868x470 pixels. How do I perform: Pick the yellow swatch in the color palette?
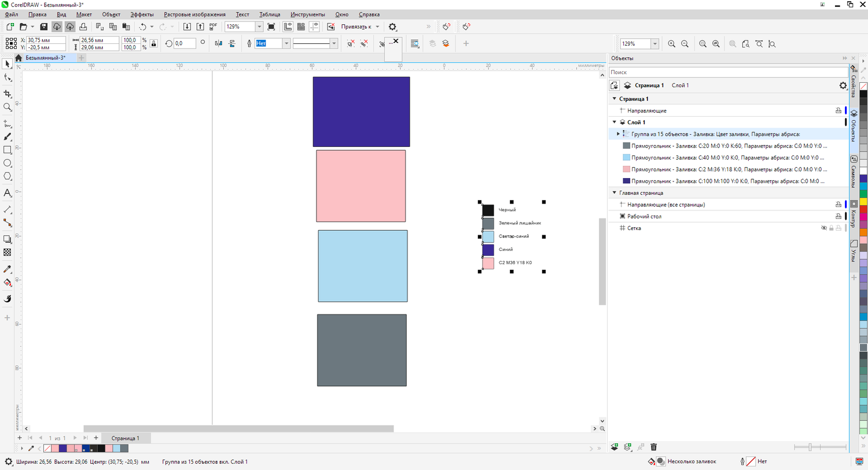tap(863, 202)
